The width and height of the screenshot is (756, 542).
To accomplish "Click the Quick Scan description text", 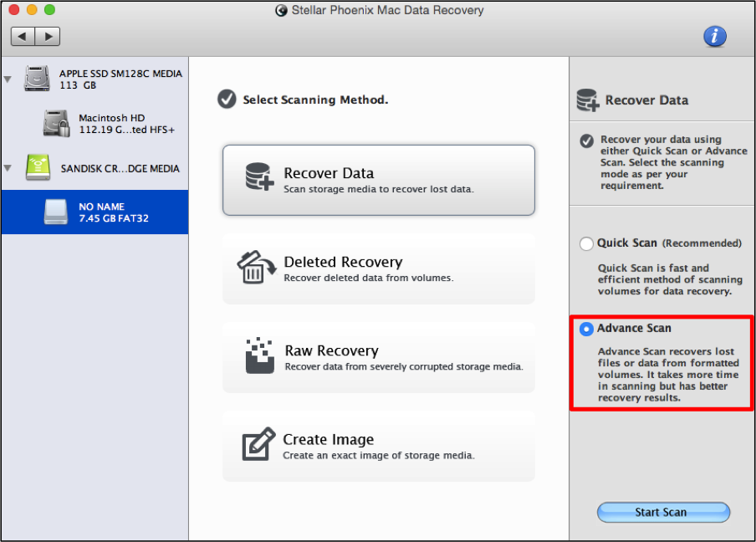I will [670, 279].
